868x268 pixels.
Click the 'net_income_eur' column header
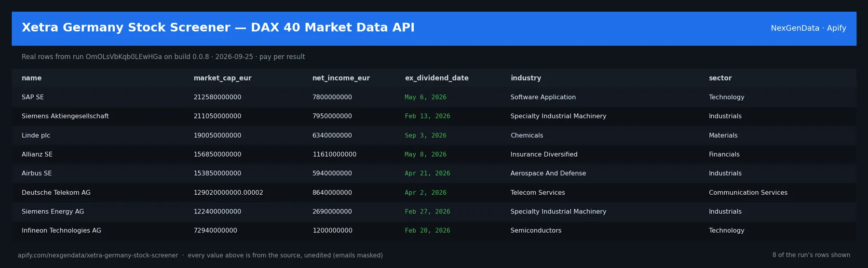pyautogui.click(x=341, y=78)
